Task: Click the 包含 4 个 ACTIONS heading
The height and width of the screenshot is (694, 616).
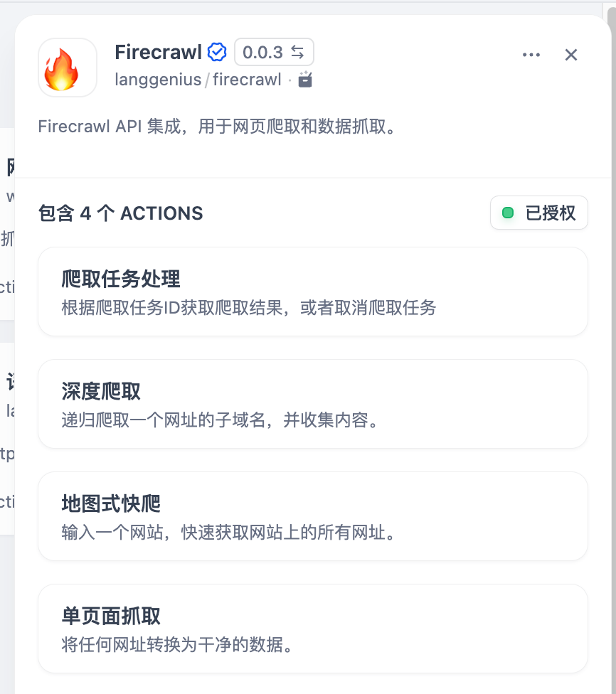Action: (120, 213)
